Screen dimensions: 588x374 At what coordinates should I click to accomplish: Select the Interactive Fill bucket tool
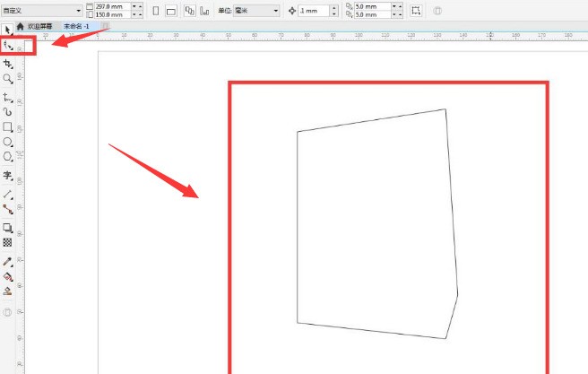8,276
